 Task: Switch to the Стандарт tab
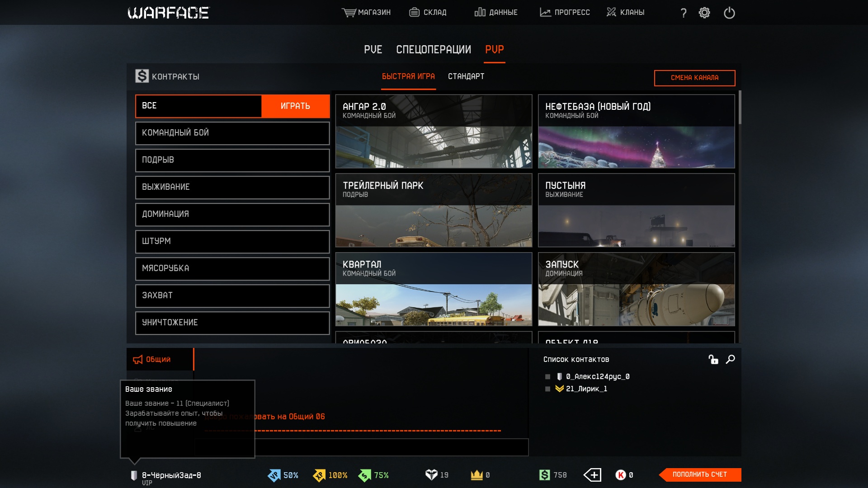[466, 76]
